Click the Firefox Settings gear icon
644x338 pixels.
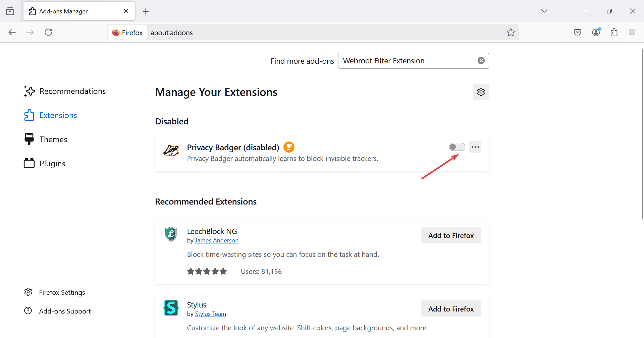click(28, 292)
